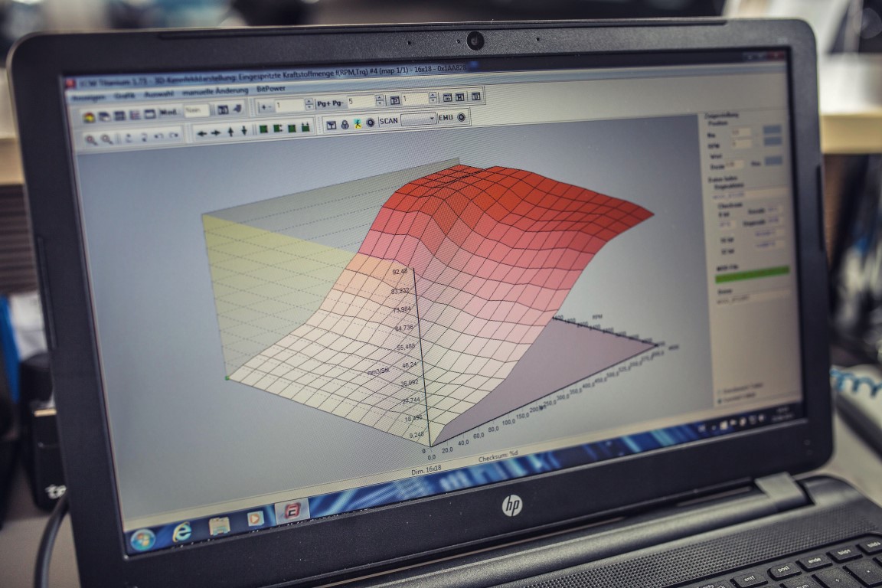Screen dimensions: 882x588
Task: Open the first menu in menu bar
Action: tap(89, 97)
